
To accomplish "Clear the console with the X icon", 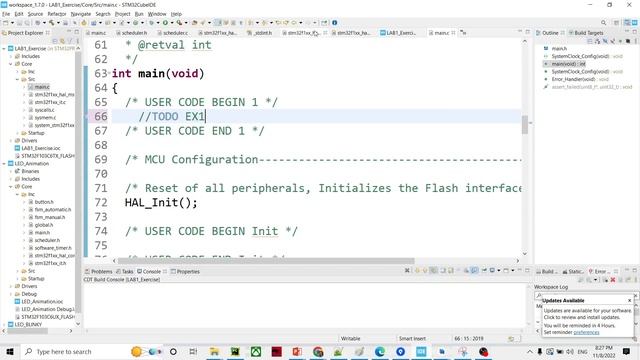I will pos(407,271).
